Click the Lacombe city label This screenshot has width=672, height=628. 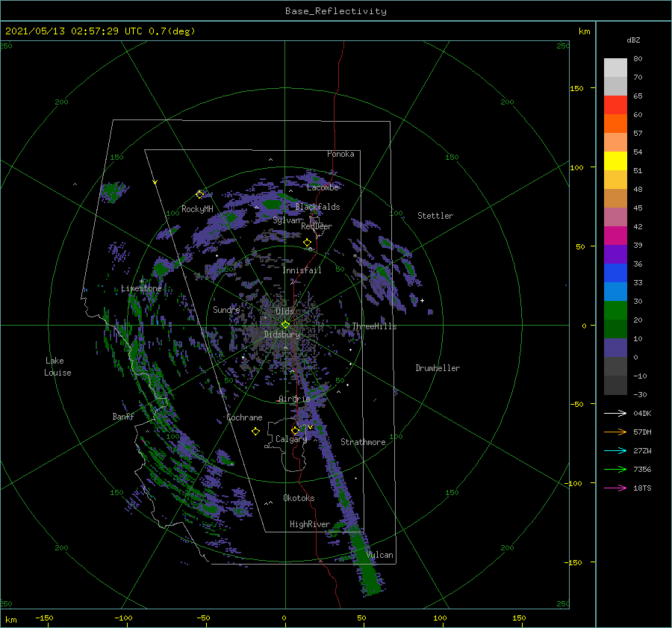323,187
